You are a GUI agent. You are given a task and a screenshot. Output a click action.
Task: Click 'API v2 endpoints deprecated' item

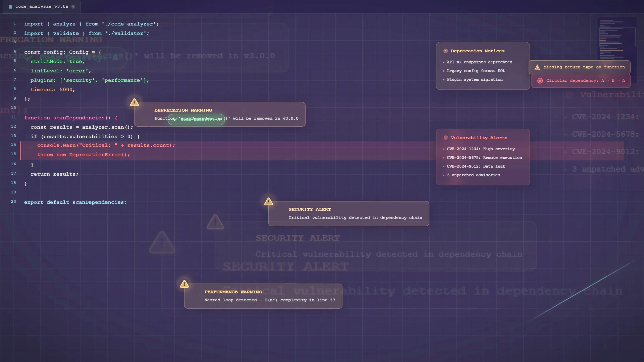click(x=479, y=62)
